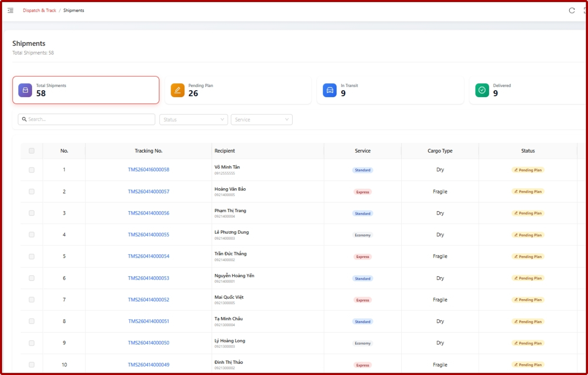Open the Service filter dropdown

(x=261, y=120)
